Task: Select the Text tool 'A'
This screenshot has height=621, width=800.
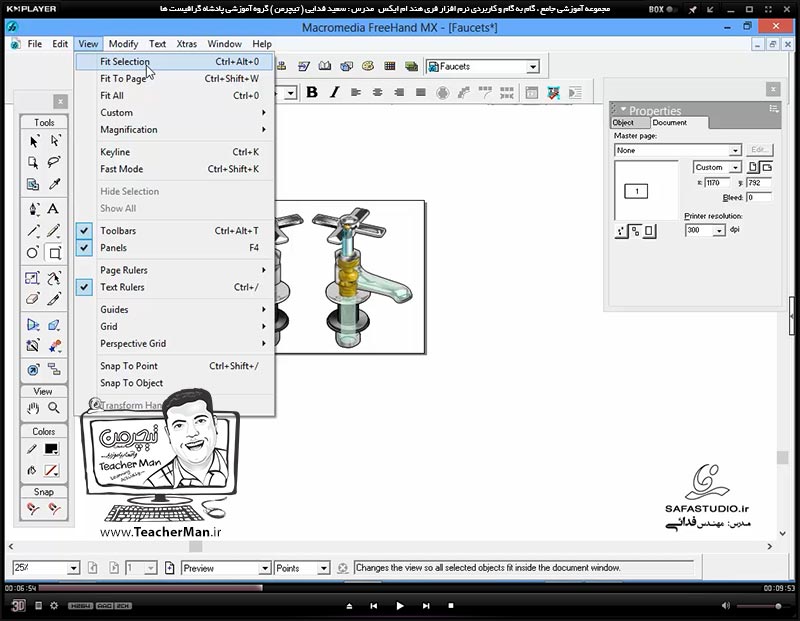Action: [53, 209]
